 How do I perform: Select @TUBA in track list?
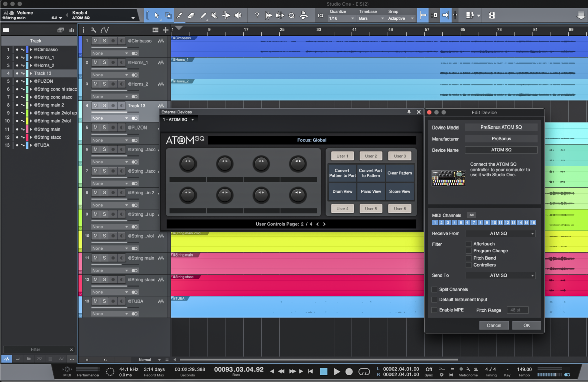pos(42,145)
